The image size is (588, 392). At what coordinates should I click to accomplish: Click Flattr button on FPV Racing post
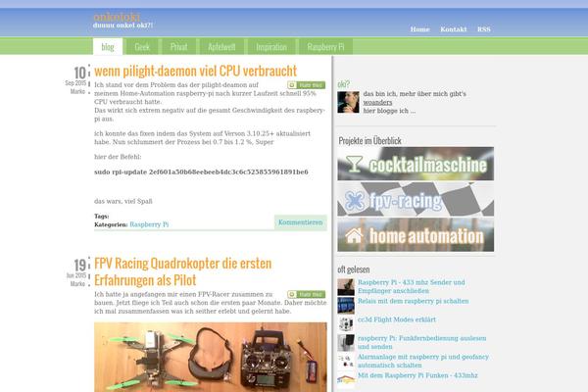coord(307,294)
